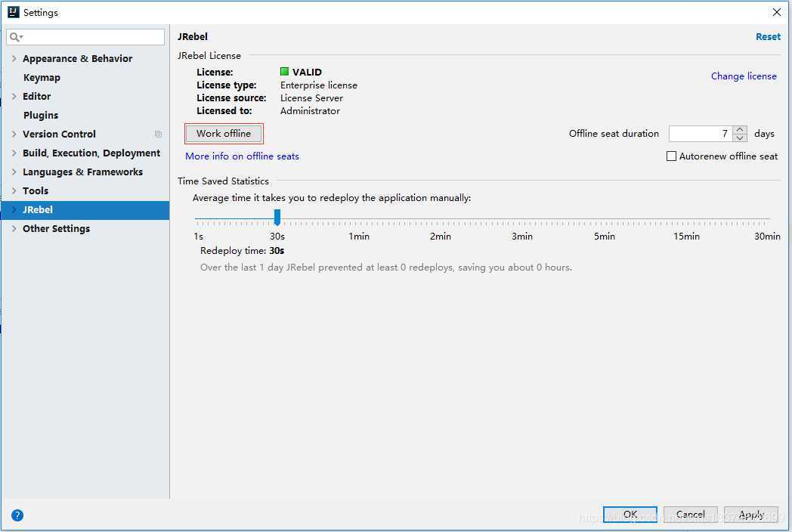Confirm settings with OK button
The height and width of the screenshot is (532, 792).
tap(630, 515)
